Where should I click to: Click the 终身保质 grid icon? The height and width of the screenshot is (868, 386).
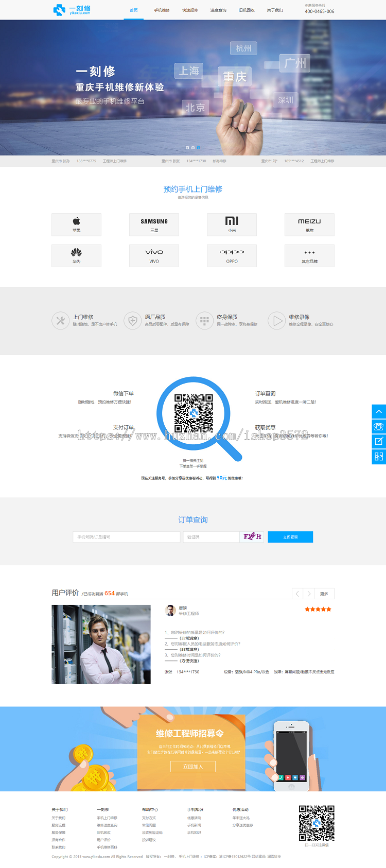coord(204,321)
